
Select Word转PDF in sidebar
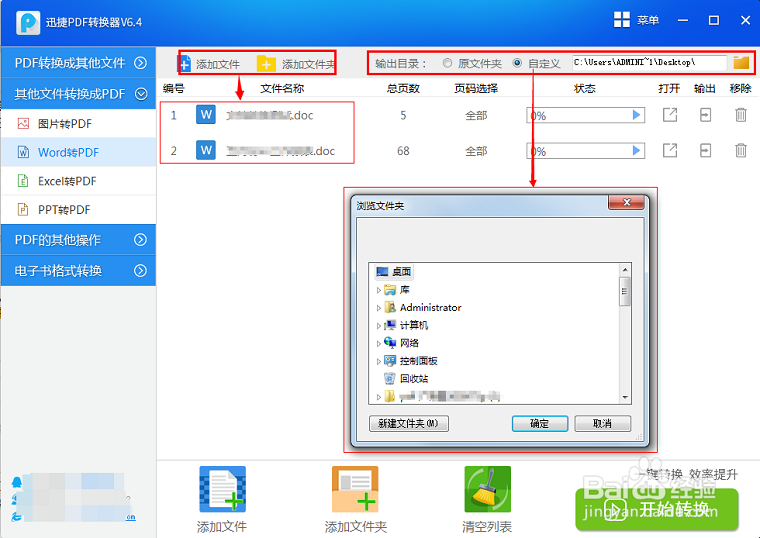(x=79, y=152)
